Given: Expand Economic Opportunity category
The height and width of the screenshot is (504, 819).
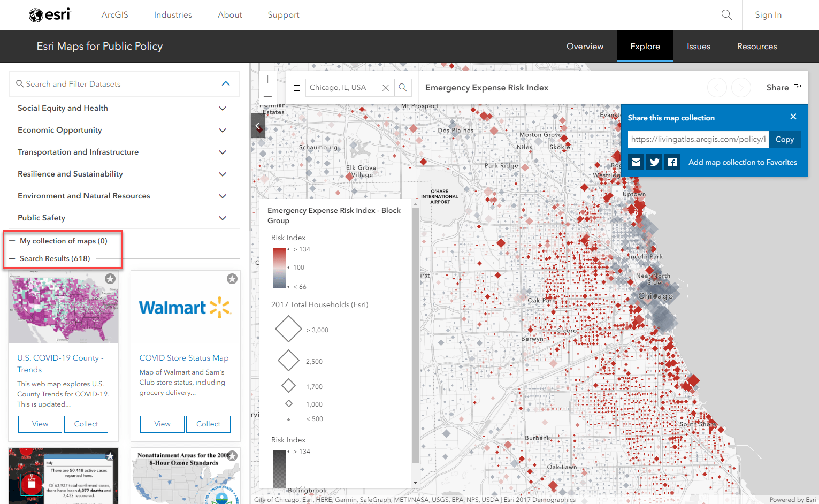Looking at the screenshot, I should [124, 130].
